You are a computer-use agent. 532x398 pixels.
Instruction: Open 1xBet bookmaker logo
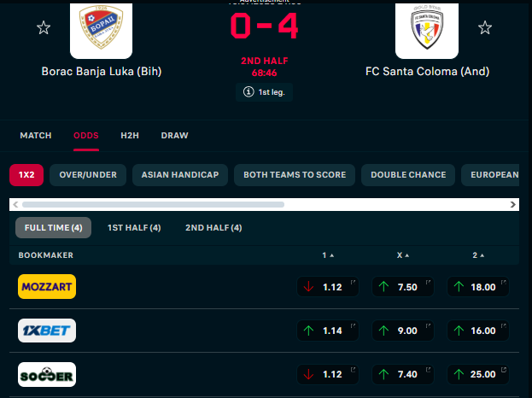[47, 331]
